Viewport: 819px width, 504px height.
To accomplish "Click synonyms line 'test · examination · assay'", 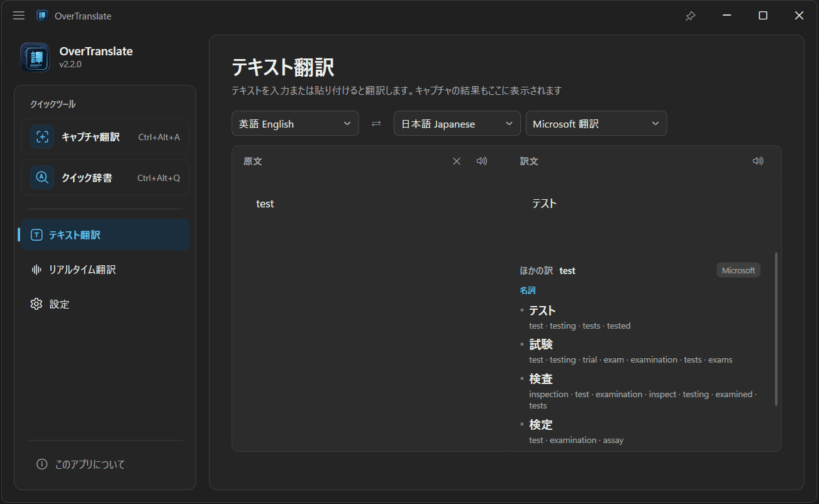I will coord(576,440).
